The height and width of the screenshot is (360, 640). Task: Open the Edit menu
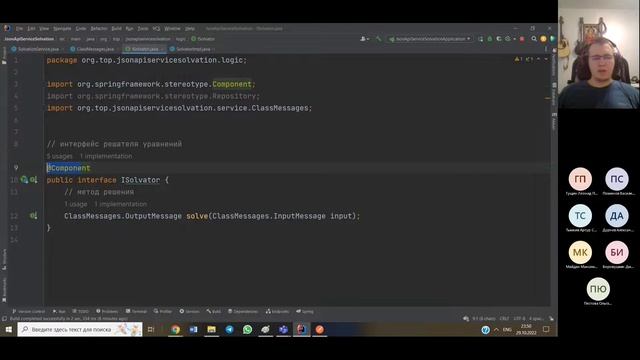tap(31, 29)
